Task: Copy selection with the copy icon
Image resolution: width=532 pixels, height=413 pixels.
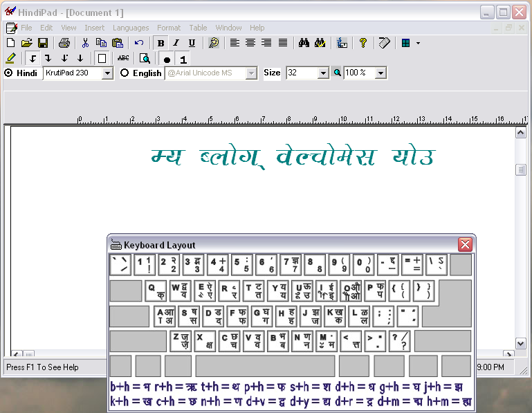Action: pos(101,43)
